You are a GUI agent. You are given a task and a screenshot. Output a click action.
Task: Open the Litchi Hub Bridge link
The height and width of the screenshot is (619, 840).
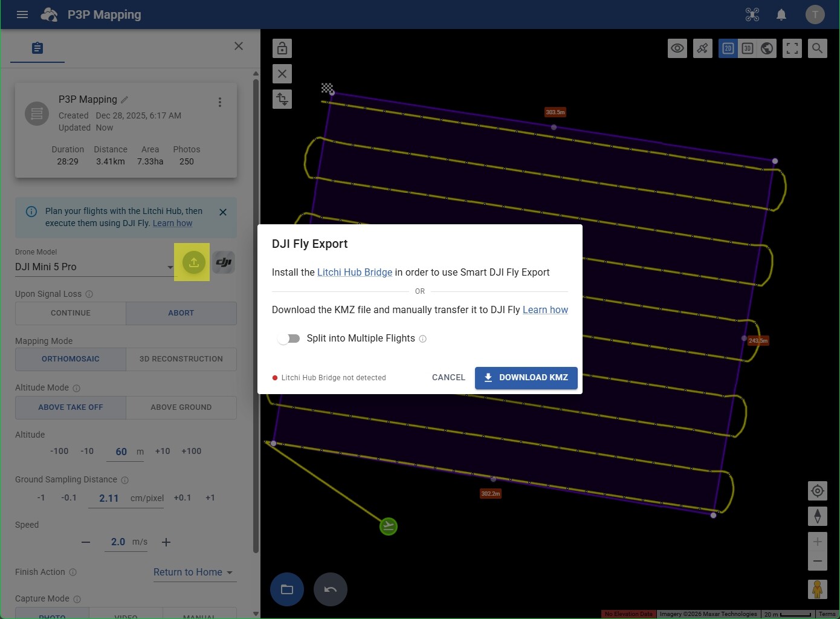pos(355,273)
